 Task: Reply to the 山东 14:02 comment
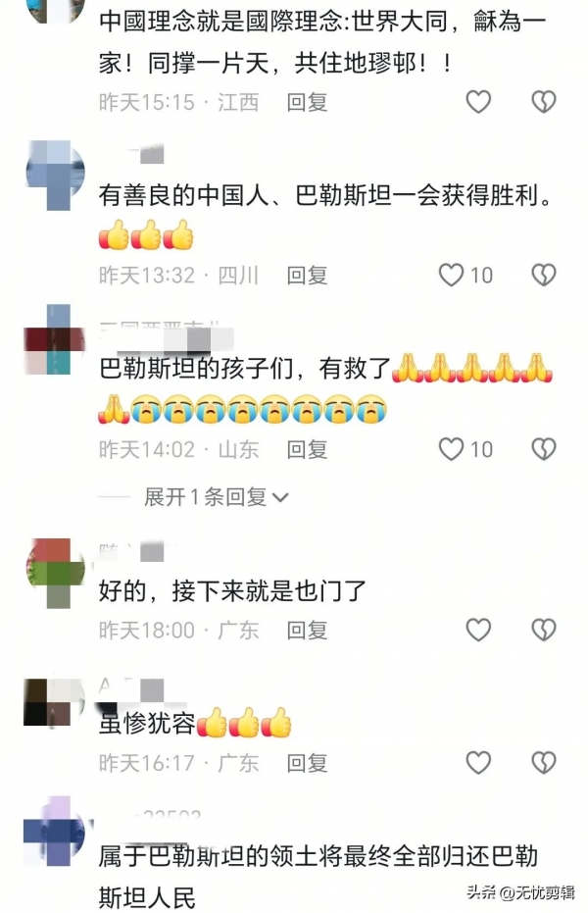click(x=307, y=449)
